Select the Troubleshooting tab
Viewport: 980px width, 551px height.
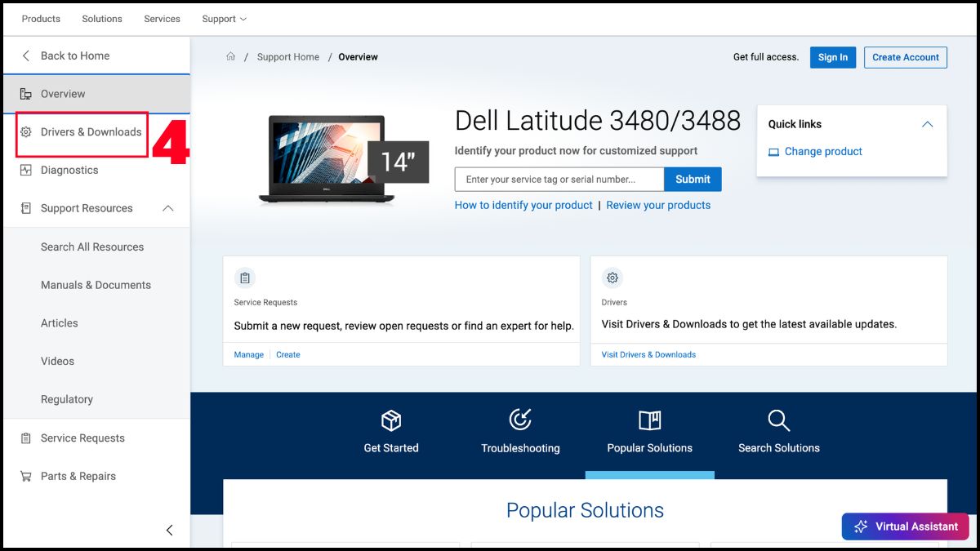point(520,433)
